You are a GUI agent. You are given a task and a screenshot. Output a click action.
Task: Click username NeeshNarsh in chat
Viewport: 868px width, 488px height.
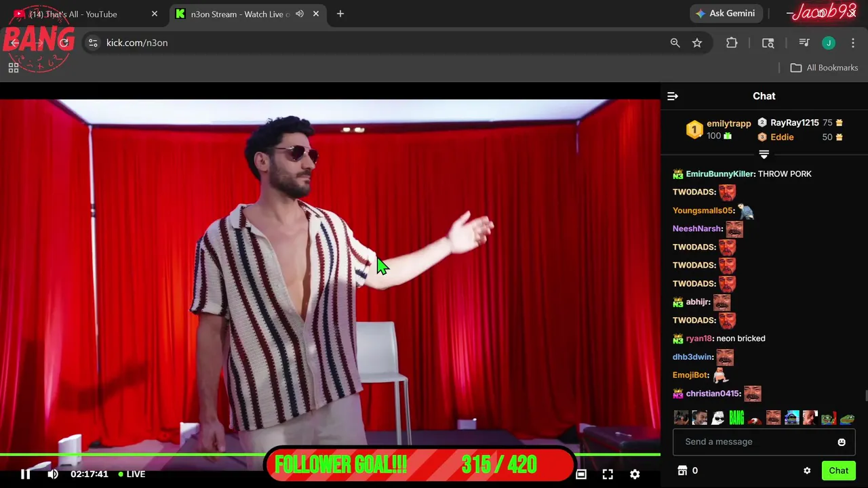(x=697, y=228)
